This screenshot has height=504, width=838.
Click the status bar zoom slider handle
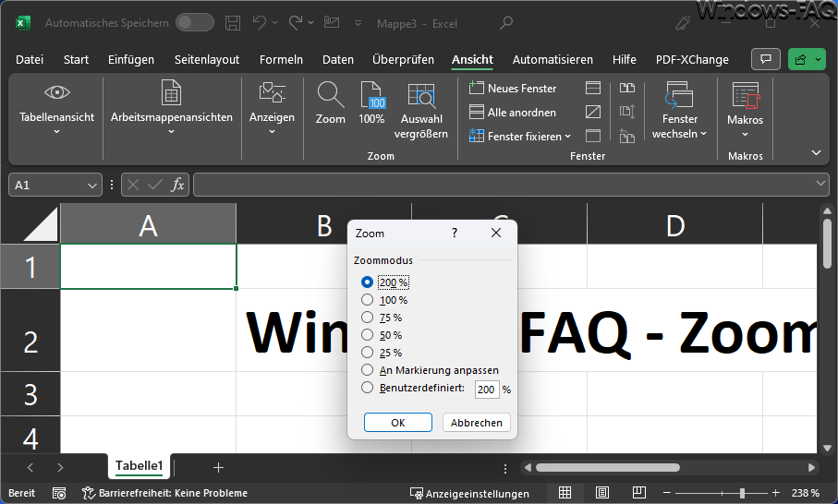point(742,493)
